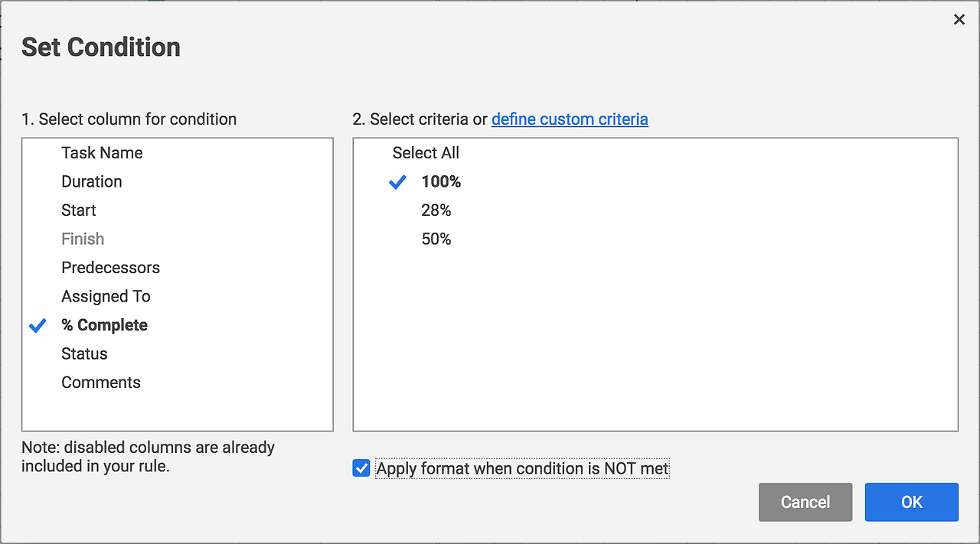Uncheck Apply format when condition NOT met
The width and height of the screenshot is (980, 544).
361,468
